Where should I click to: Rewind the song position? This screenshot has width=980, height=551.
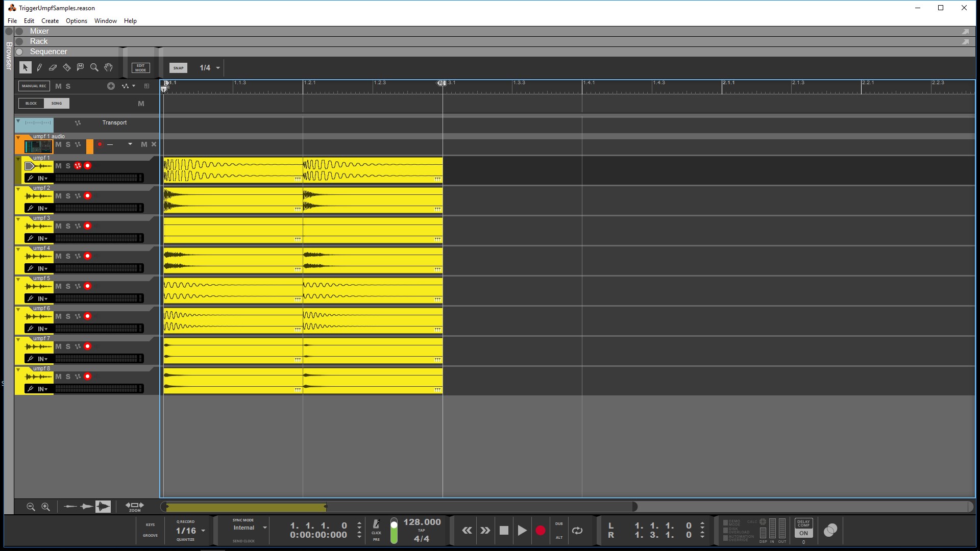click(x=467, y=531)
